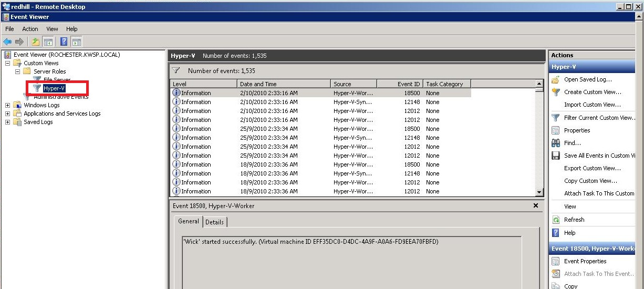Select the 2/10/2010 event with ID 18500
Image resolution: width=644 pixels, height=289 pixels.
pos(320,93)
